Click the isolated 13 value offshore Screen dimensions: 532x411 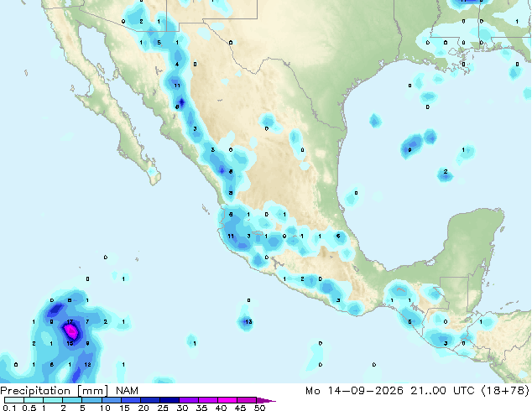(248, 322)
